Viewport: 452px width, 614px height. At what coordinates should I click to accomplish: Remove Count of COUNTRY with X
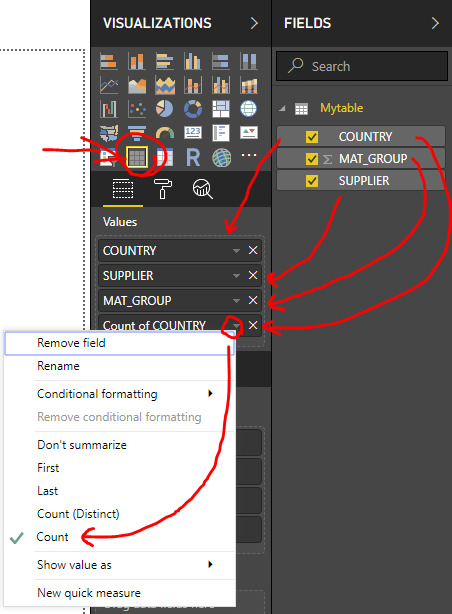click(x=253, y=325)
